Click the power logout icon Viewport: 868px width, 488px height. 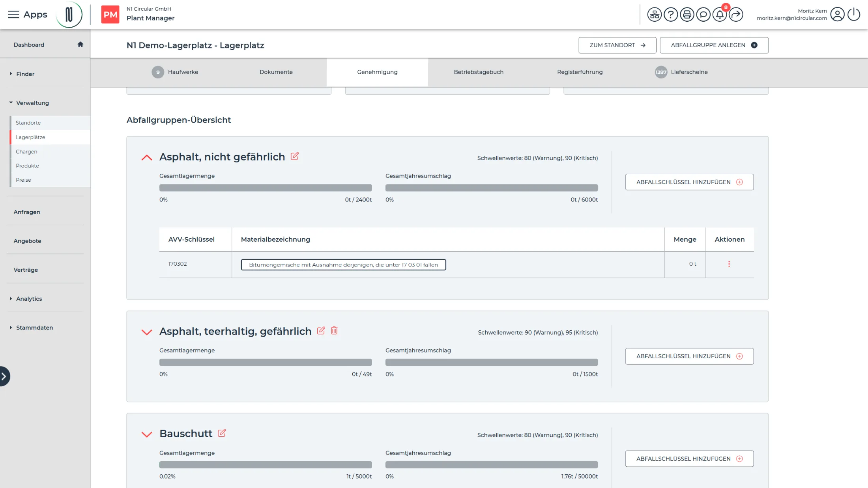tap(854, 15)
